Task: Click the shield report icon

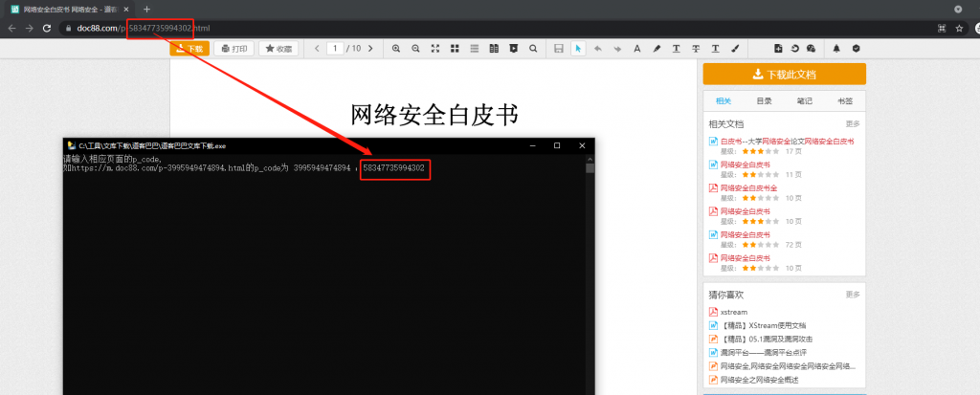Action: tap(857, 49)
